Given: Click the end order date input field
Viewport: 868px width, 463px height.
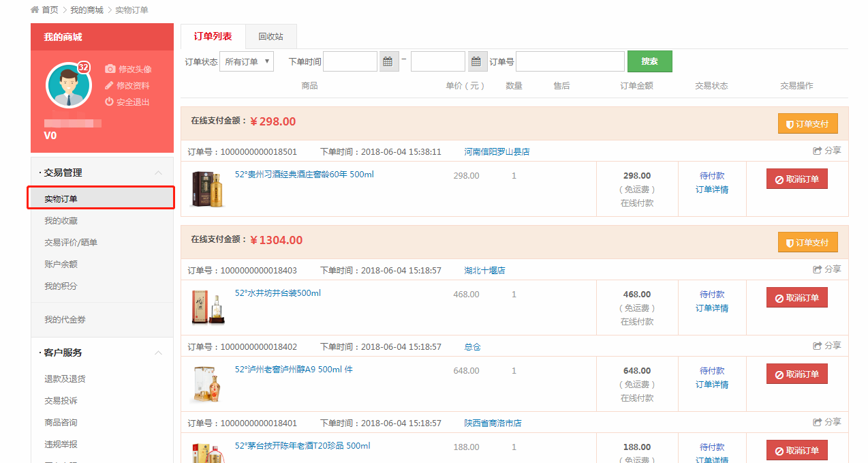Looking at the screenshot, I should (x=438, y=61).
